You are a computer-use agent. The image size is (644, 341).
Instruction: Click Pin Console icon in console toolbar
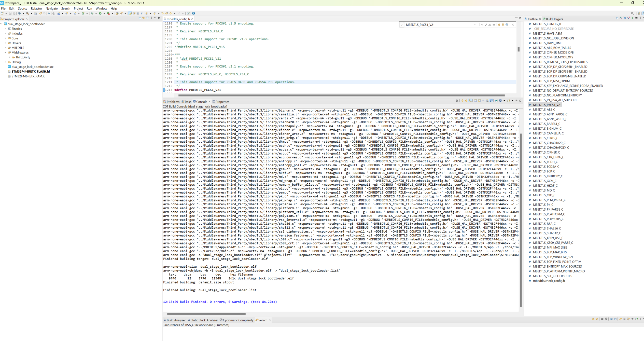pyautogui.click(x=496, y=101)
